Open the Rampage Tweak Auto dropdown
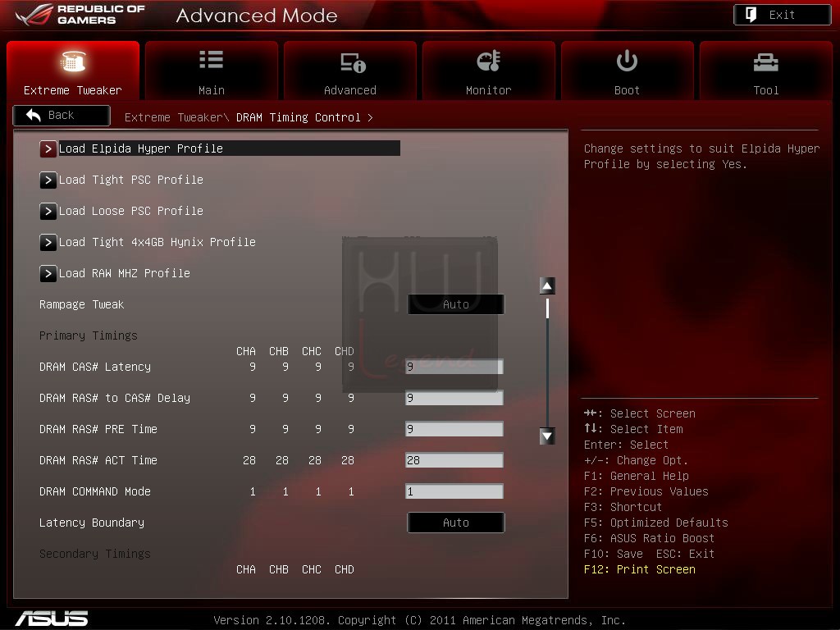 pos(456,304)
